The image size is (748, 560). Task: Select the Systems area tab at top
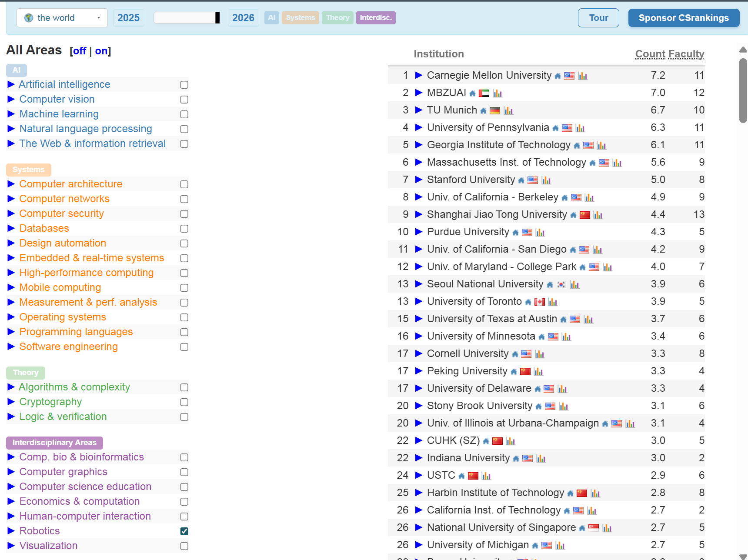click(x=300, y=18)
